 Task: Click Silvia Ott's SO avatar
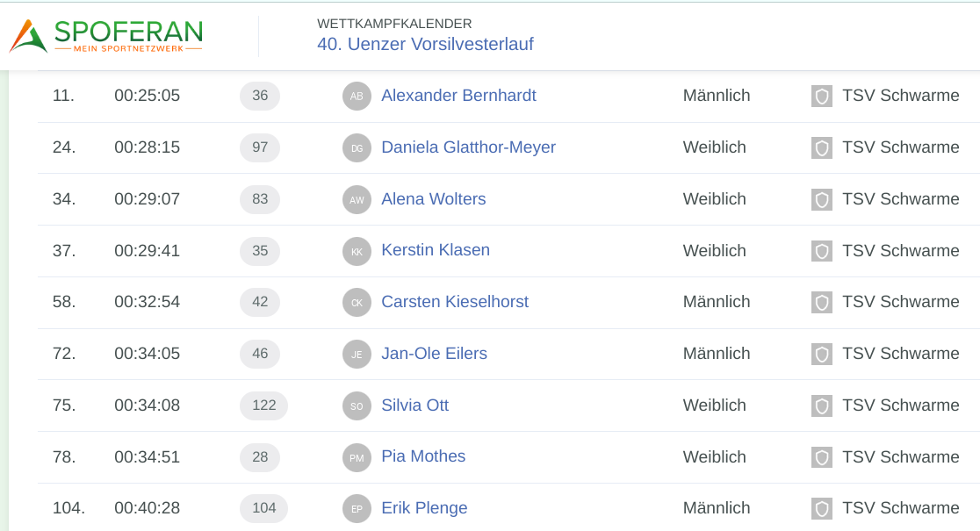(357, 406)
